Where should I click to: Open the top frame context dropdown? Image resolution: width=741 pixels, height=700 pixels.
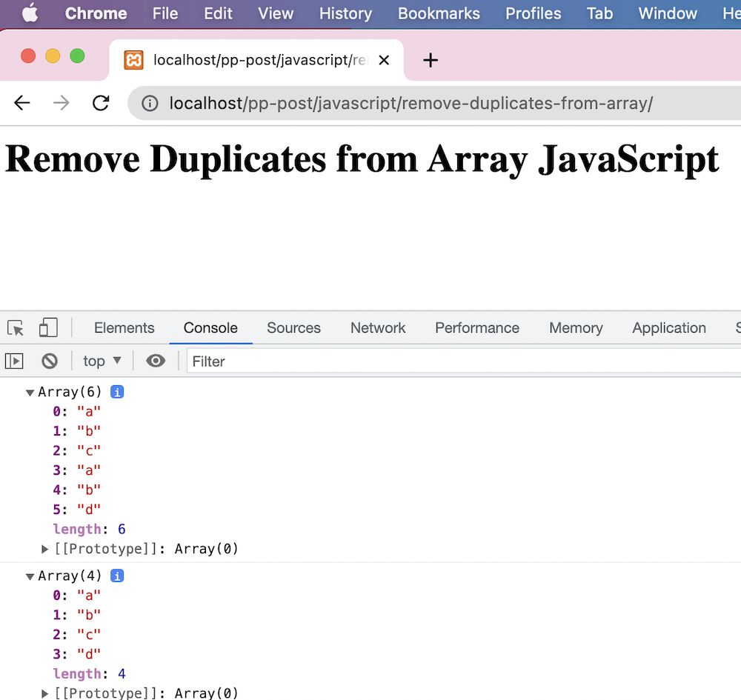click(x=102, y=361)
